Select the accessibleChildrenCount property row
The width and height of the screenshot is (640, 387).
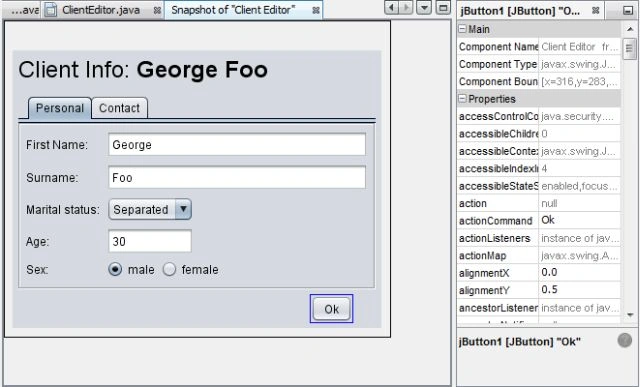point(539,134)
